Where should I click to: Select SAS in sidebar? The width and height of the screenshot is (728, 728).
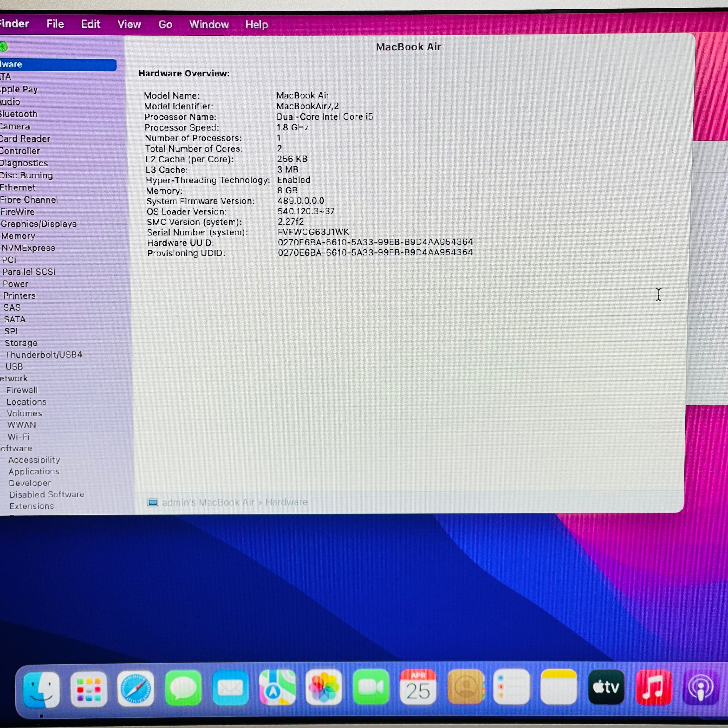pos(12,307)
